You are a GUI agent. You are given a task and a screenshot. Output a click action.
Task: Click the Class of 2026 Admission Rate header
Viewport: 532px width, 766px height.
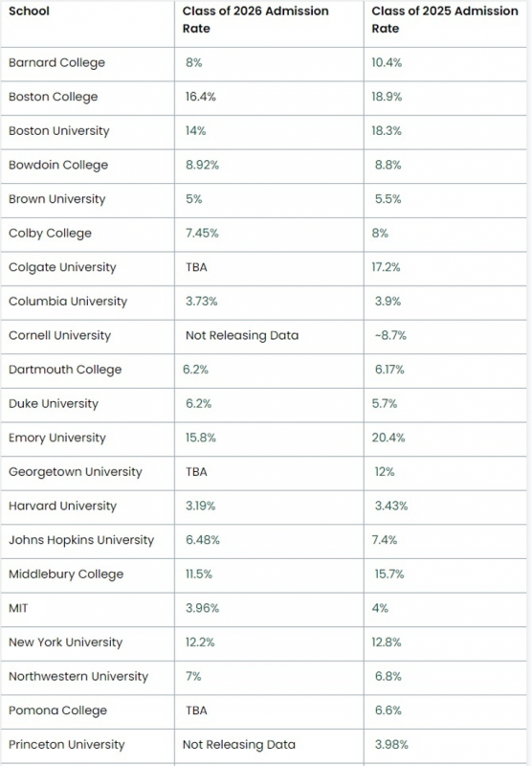pos(255,19)
